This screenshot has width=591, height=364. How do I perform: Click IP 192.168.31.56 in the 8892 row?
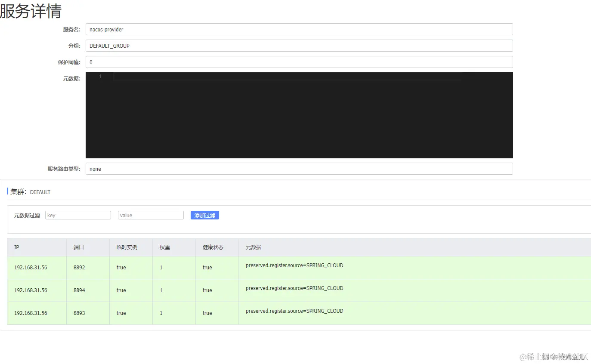coord(31,268)
